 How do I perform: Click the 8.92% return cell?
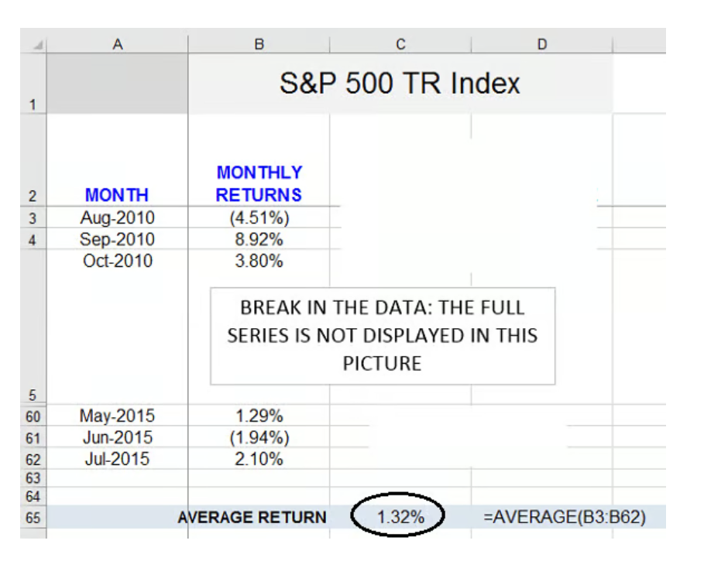coord(259,239)
